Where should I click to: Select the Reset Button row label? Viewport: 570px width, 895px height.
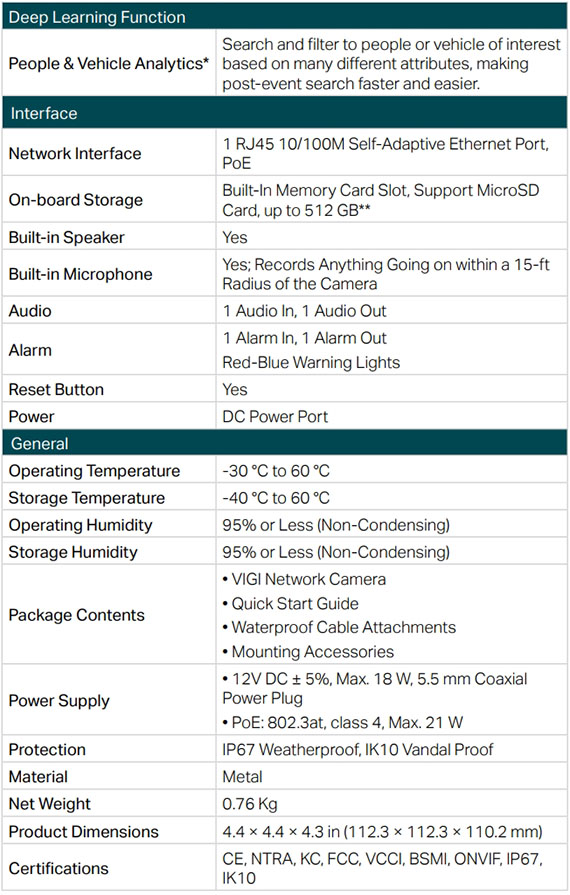[x=56, y=389]
